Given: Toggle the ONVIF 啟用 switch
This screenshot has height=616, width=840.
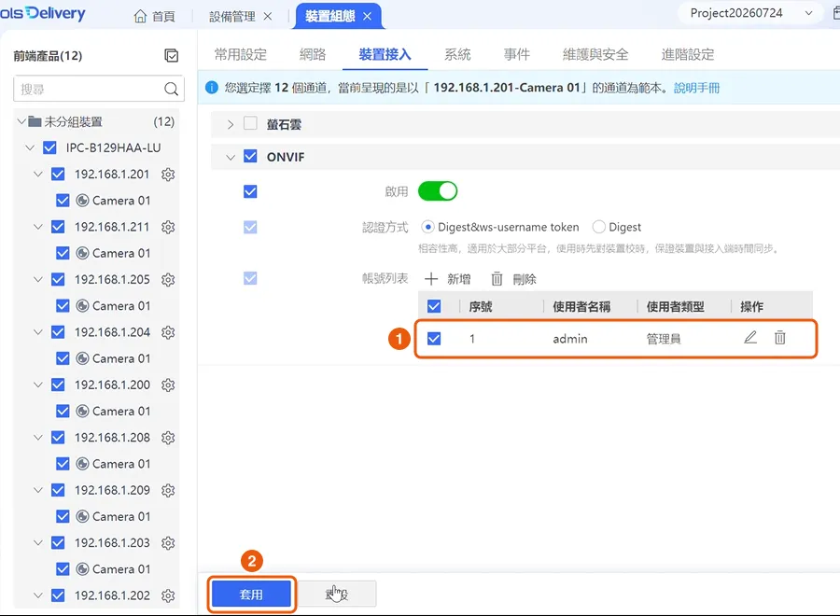Looking at the screenshot, I should coord(438,191).
